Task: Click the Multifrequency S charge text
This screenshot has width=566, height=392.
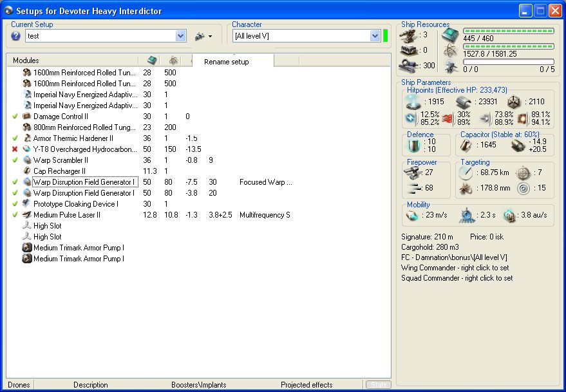Action: (x=265, y=215)
